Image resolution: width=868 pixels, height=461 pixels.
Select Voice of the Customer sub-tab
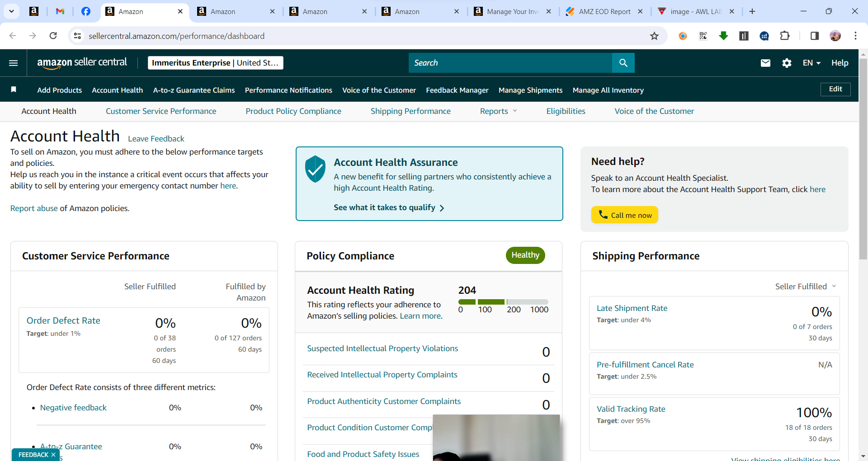pyautogui.click(x=654, y=111)
